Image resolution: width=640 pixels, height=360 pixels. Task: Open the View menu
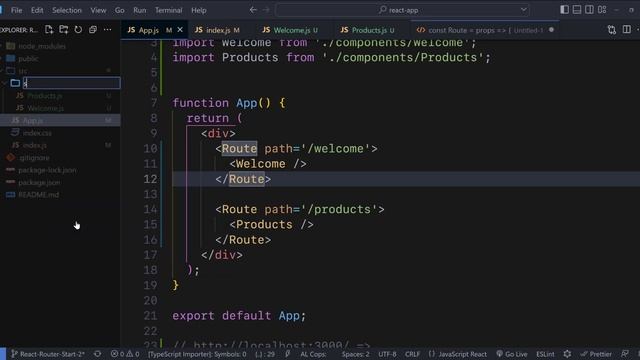pos(98,10)
